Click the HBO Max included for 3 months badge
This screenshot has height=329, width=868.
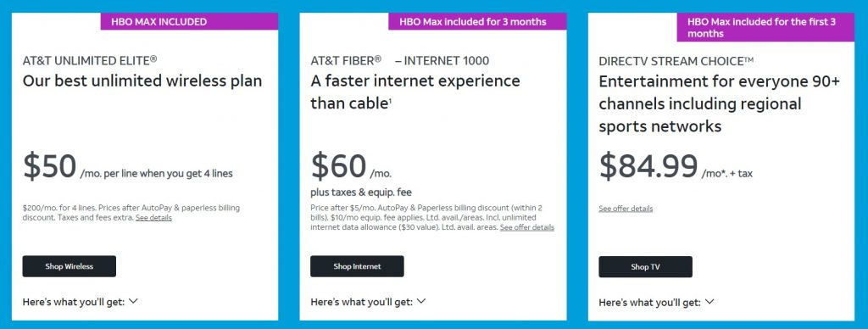pyautogui.click(x=478, y=22)
